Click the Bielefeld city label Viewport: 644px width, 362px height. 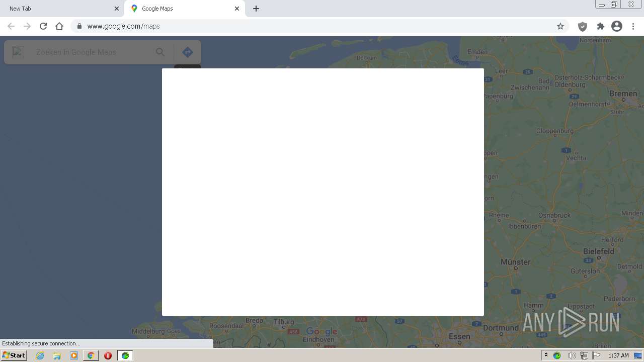(599, 251)
